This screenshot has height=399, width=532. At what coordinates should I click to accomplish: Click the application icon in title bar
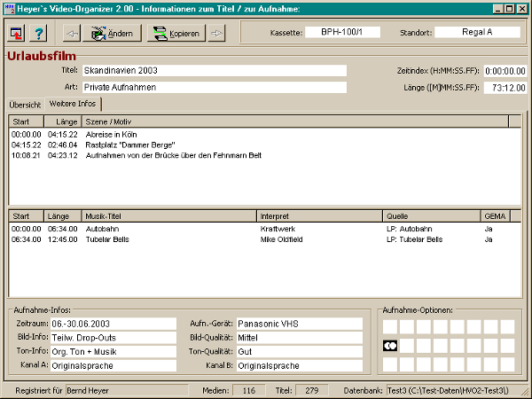tap(9, 9)
